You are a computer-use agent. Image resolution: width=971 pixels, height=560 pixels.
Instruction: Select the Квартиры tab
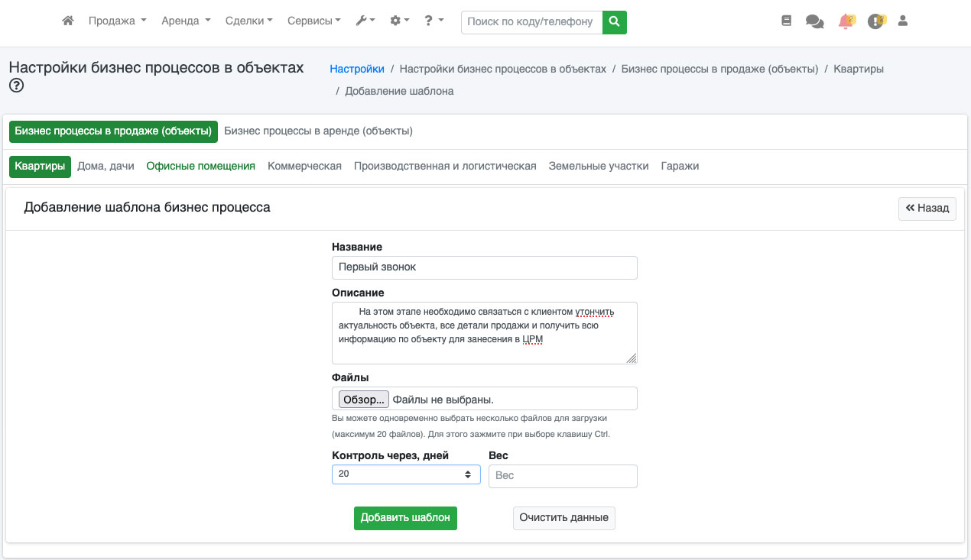(40, 166)
